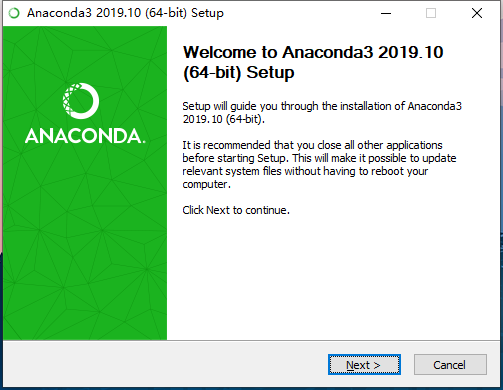Click the Welcome to Anaconda3 heading

click(313, 62)
